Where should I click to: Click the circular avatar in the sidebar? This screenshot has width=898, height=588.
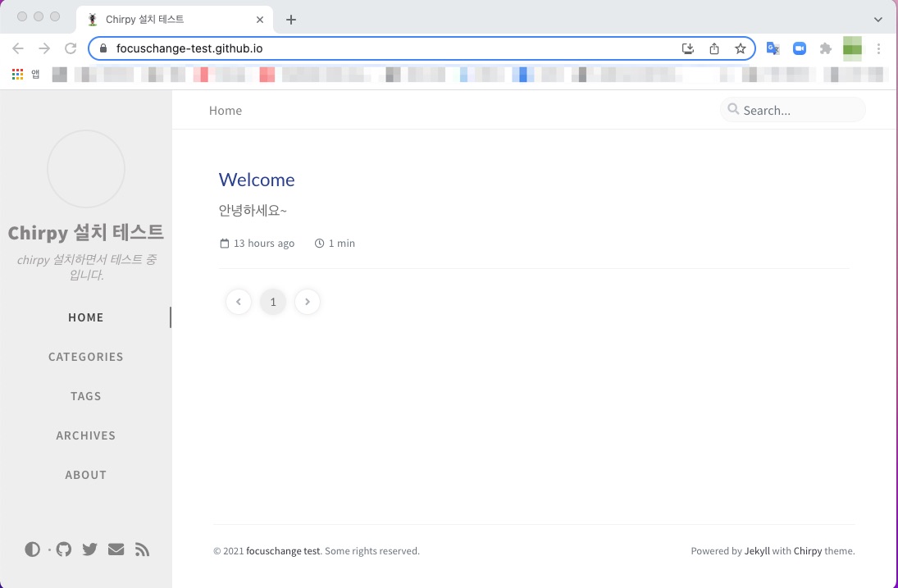[86, 169]
